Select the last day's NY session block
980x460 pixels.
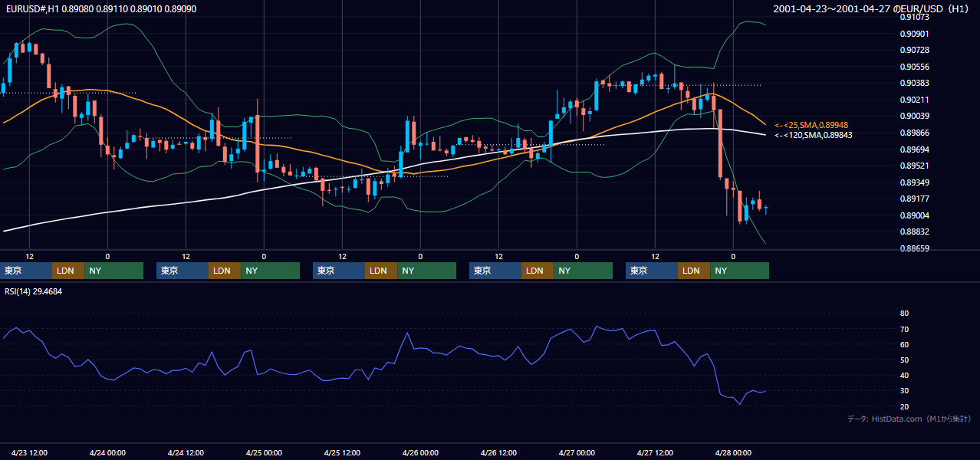pyautogui.click(x=740, y=271)
